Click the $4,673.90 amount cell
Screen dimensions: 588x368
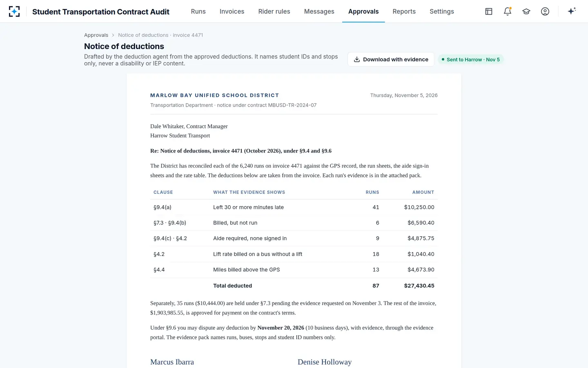421,270
